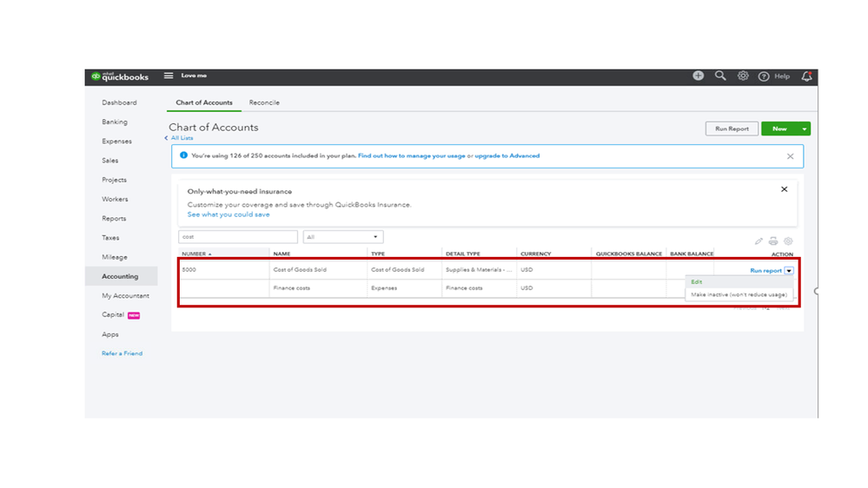Open Reports in the sidebar
The height and width of the screenshot is (488, 868).
[114, 219]
